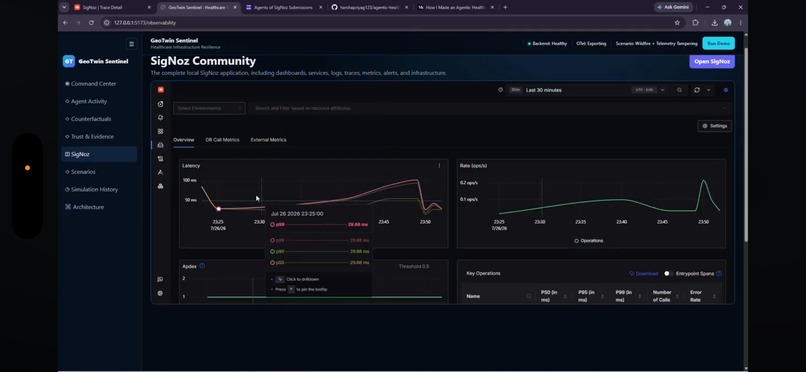Open SigNoz Settings button

(x=715, y=126)
